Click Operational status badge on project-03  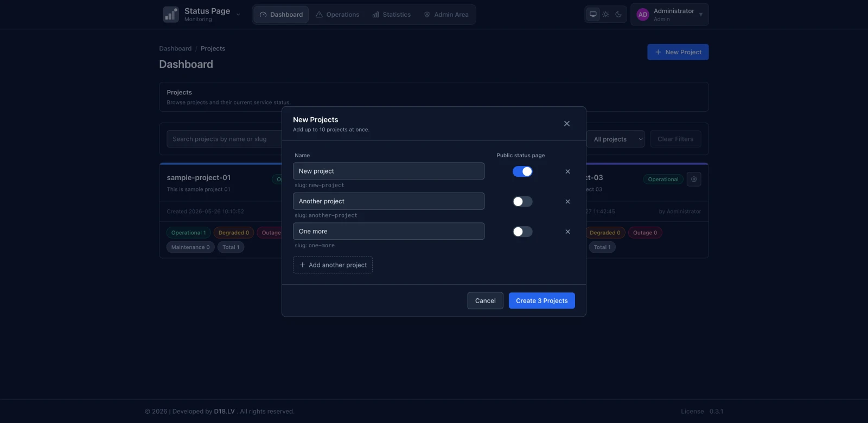[x=663, y=180]
